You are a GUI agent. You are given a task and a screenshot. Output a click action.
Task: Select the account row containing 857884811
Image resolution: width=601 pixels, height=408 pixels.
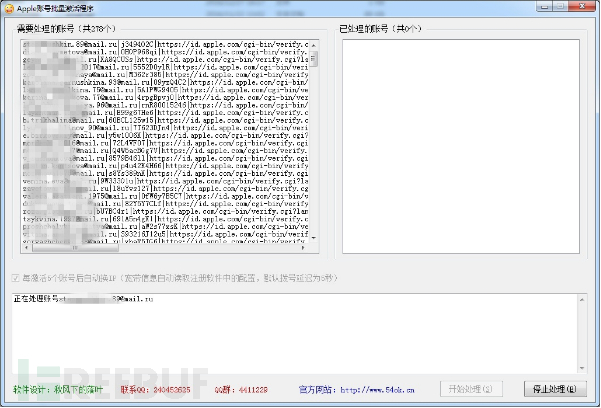coord(166,158)
